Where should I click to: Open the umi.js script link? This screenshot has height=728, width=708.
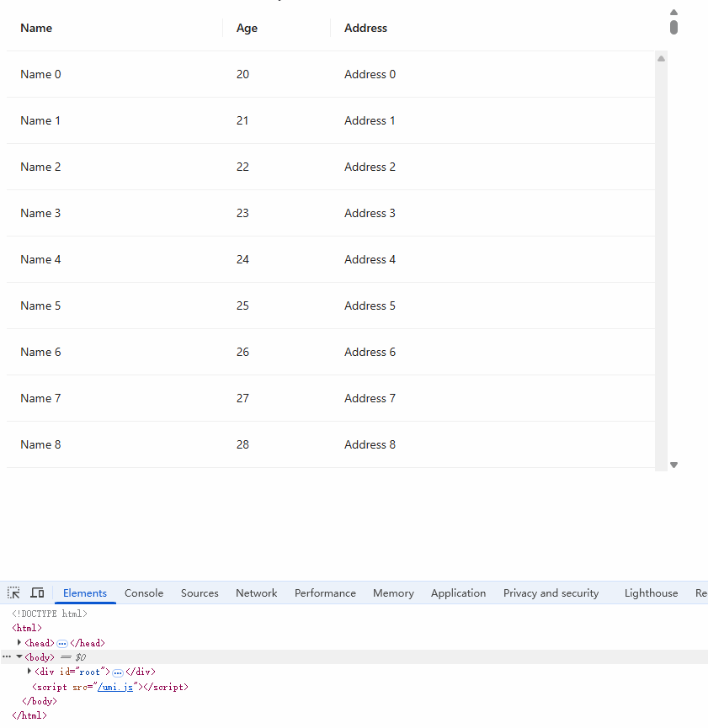click(117, 686)
